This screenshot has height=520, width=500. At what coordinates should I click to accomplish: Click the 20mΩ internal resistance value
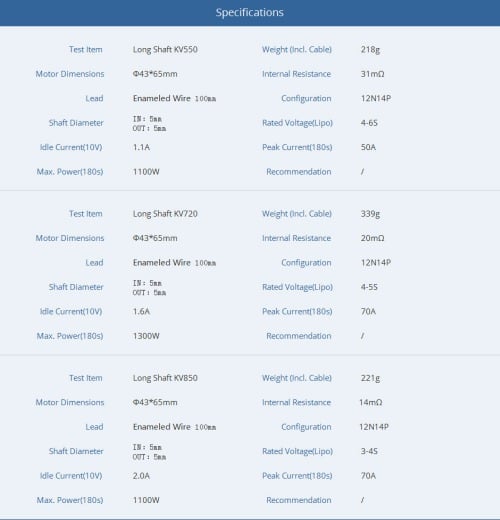point(372,238)
